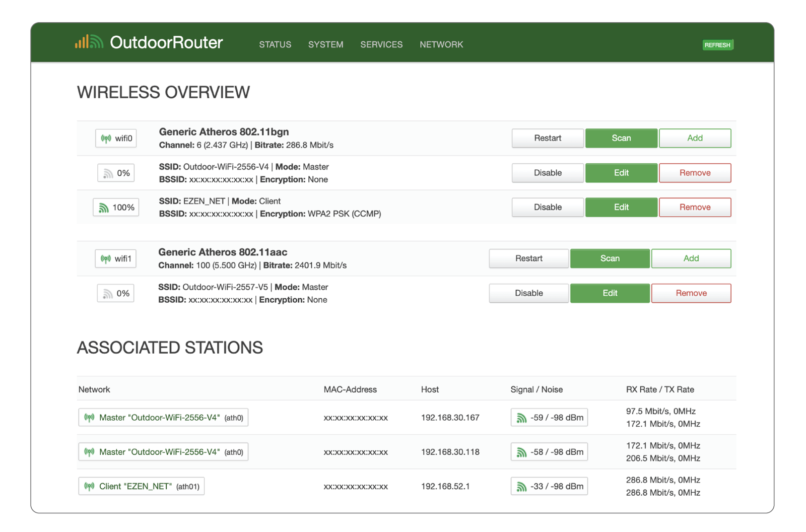
Task: Click the 100% signal strength icon for EZEN_NET
Action: [x=104, y=208]
